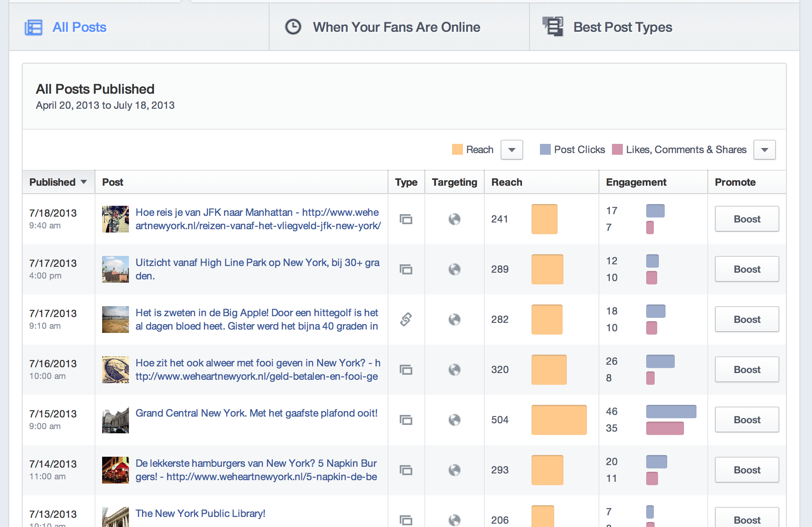This screenshot has height=527, width=812.
Task: Click the All Posts list icon
Action: [x=33, y=28]
